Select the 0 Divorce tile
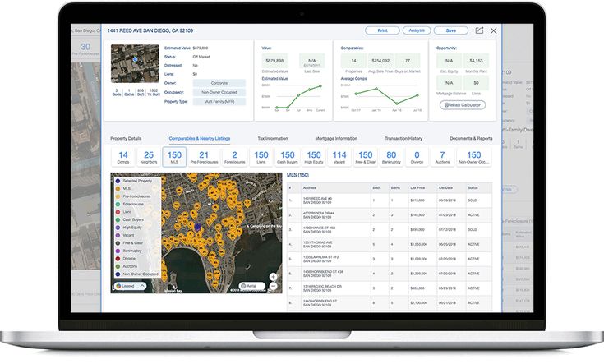Screen dimensions: 604x364 click(417, 157)
